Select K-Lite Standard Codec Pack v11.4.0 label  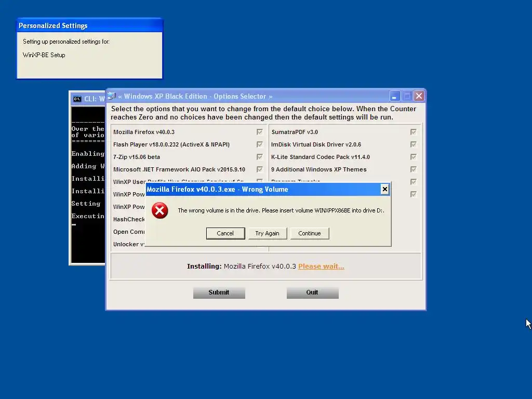[320, 157]
